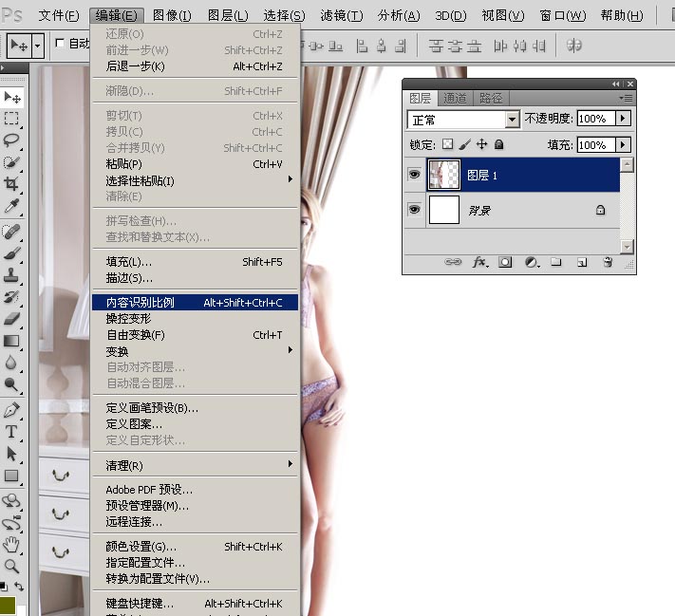Swap foreground and background colors
675x616 pixels.
click(x=19, y=587)
